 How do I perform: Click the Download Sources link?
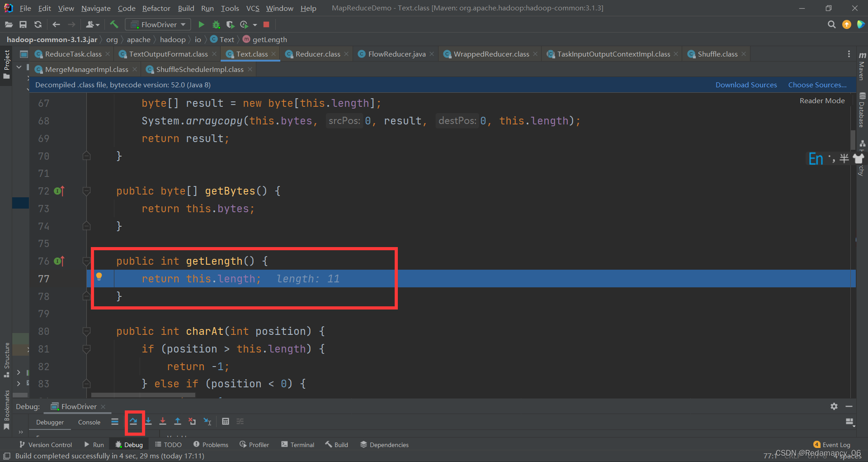point(746,85)
